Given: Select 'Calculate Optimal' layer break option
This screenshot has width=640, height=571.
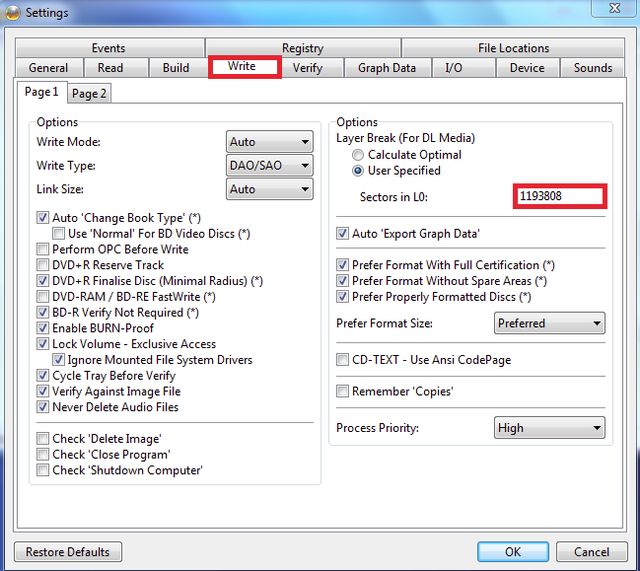Looking at the screenshot, I should point(358,155).
